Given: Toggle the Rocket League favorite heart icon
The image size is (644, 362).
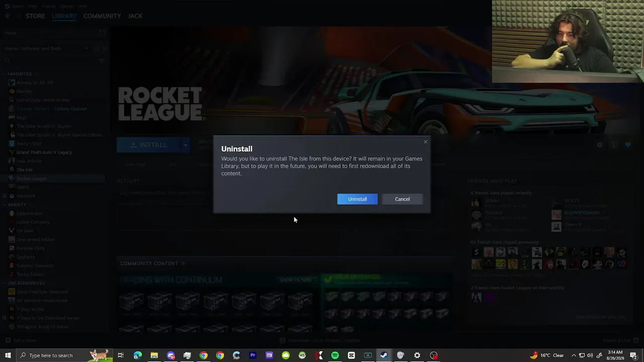Looking at the screenshot, I should (628, 145).
